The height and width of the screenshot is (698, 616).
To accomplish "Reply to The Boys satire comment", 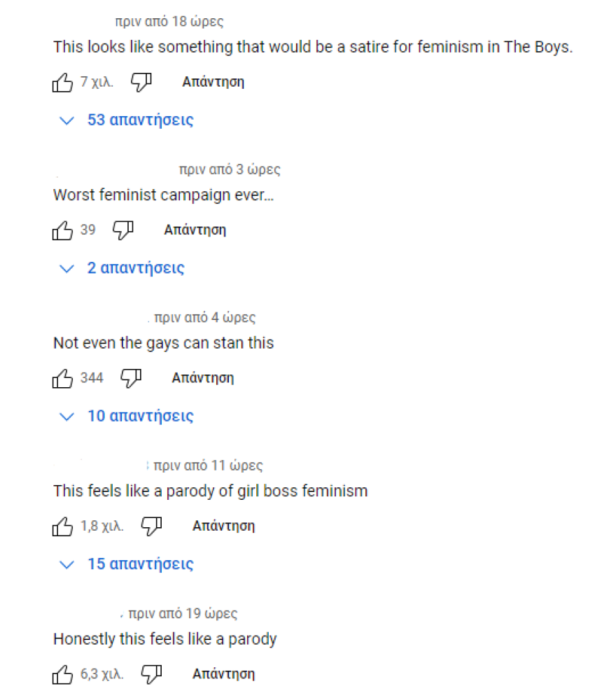I will click(x=213, y=82).
